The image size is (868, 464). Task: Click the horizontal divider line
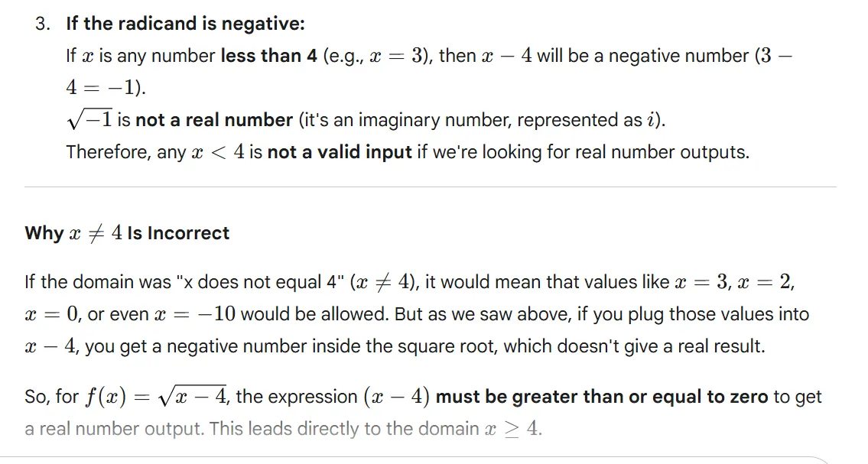click(x=430, y=187)
